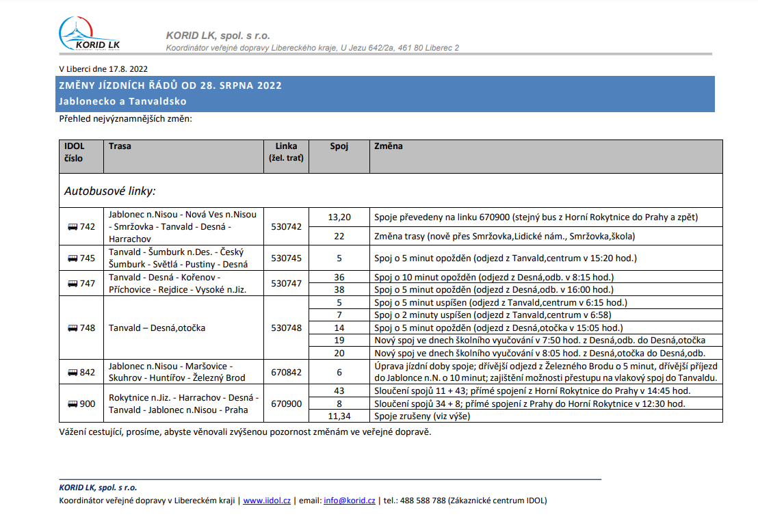This screenshot has width=758, height=532.
Task: Click the bus icon next to 900
Action: pos(73,404)
